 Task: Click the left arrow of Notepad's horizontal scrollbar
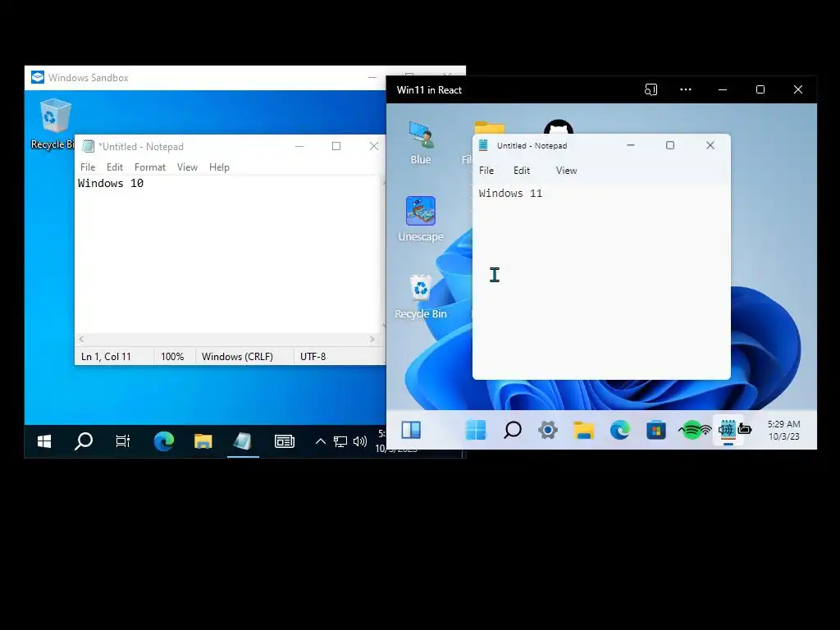coord(81,339)
